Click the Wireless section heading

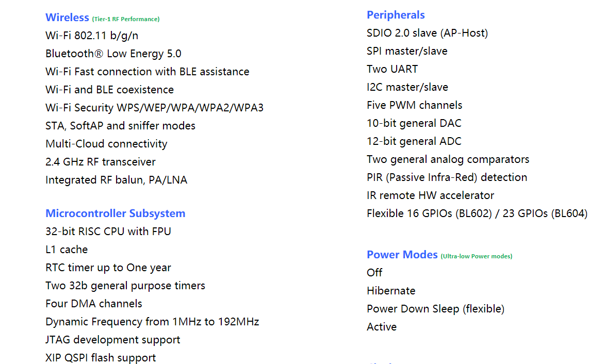coord(67,18)
